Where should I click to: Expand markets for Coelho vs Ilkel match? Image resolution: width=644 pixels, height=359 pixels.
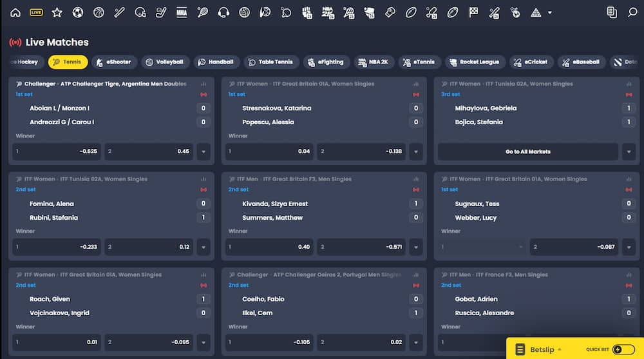point(416,342)
